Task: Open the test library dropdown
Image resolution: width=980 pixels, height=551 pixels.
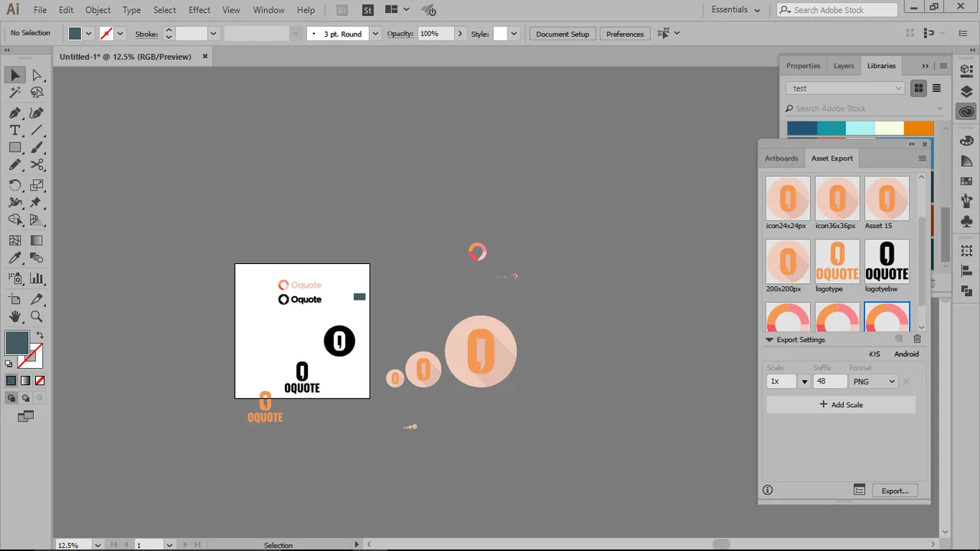Action: [846, 88]
